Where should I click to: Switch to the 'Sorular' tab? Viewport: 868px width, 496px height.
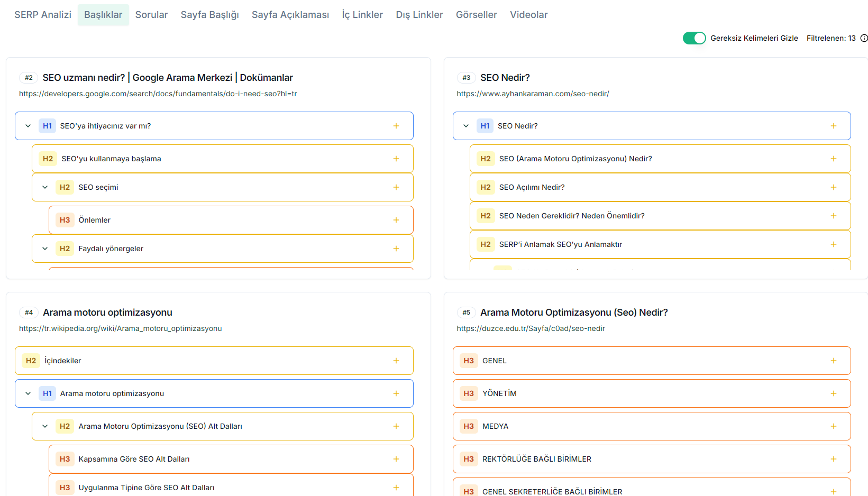tap(151, 15)
